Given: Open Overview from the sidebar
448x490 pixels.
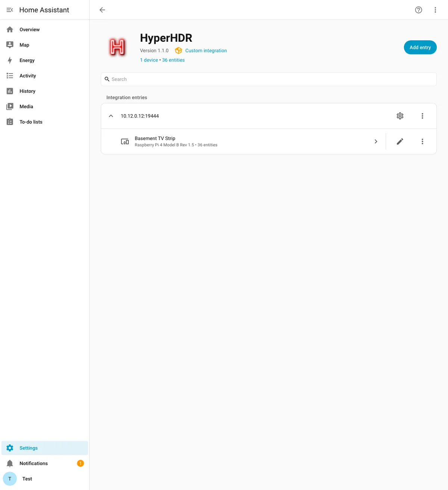Looking at the screenshot, I should 45,29.
